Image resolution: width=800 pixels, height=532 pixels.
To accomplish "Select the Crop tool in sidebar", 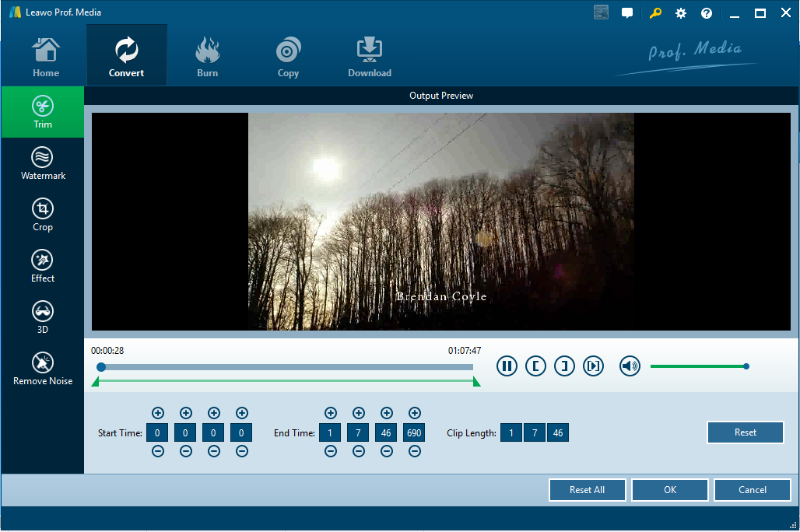I will pyautogui.click(x=43, y=215).
